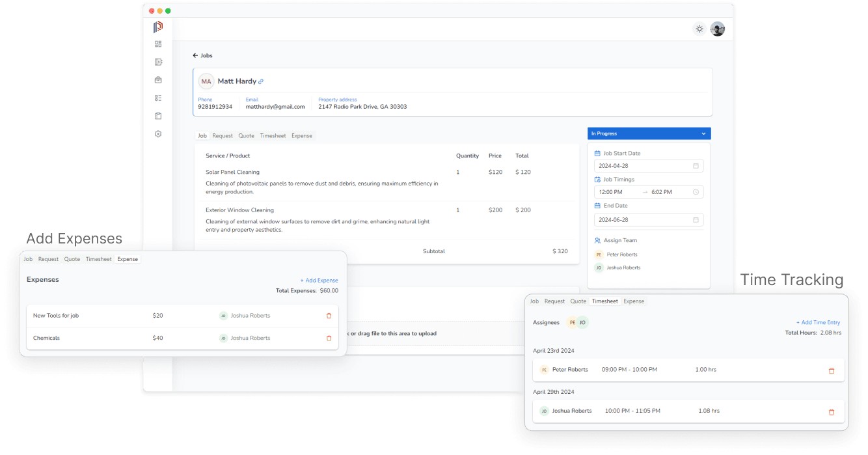Image resolution: width=868 pixels, height=455 pixels.
Task: Switch to the Timesheet tab
Action: click(x=273, y=135)
